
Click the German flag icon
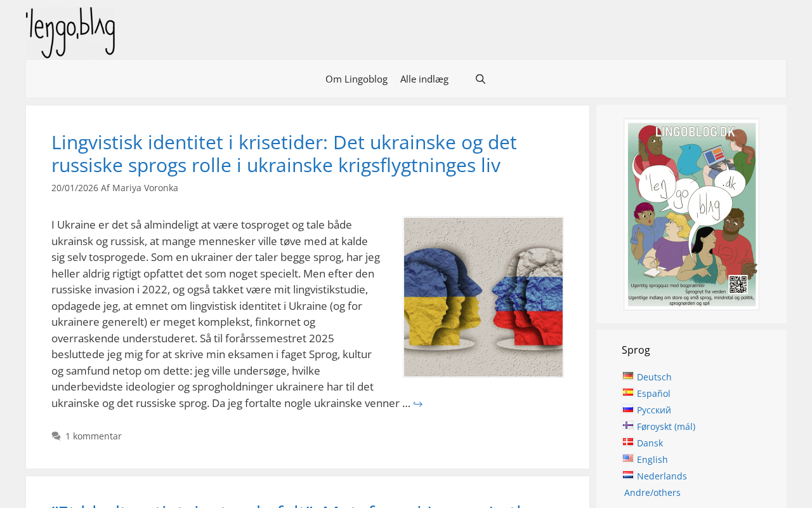tap(628, 376)
